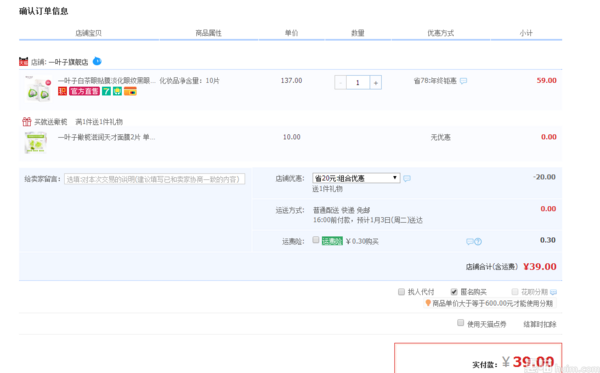This screenshot has width=600, height=373.
Task: Click the 无优惠 text in gift row
Action: click(x=440, y=137)
